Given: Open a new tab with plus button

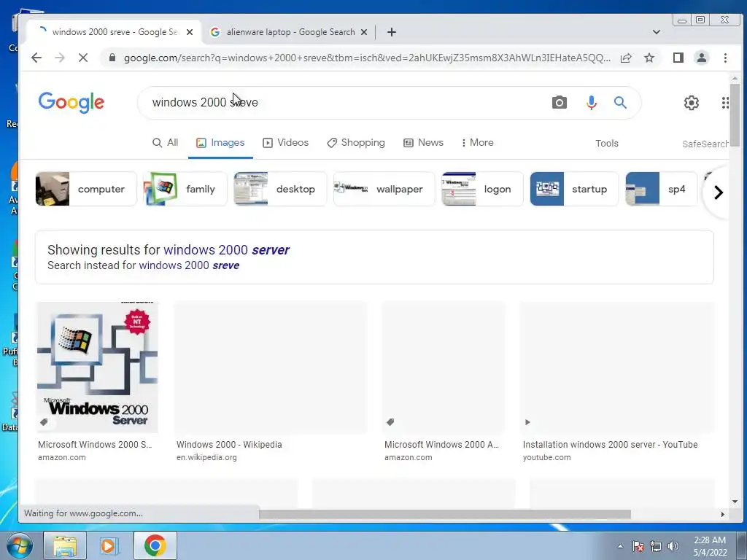Looking at the screenshot, I should (392, 32).
